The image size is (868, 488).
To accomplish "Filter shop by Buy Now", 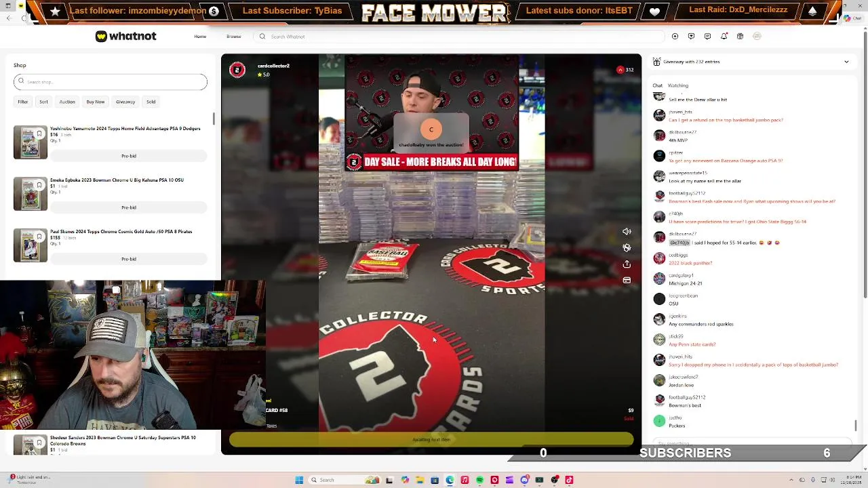I will pos(96,102).
